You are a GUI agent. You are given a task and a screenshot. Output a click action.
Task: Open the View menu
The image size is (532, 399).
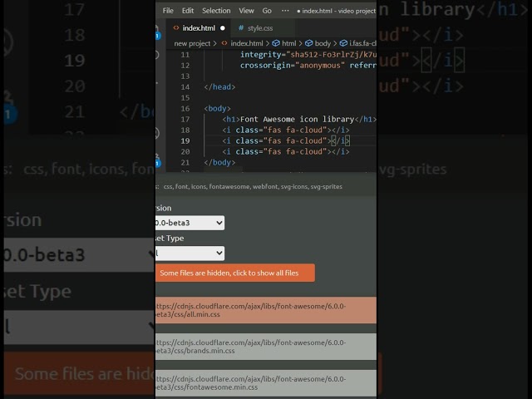pyautogui.click(x=246, y=11)
